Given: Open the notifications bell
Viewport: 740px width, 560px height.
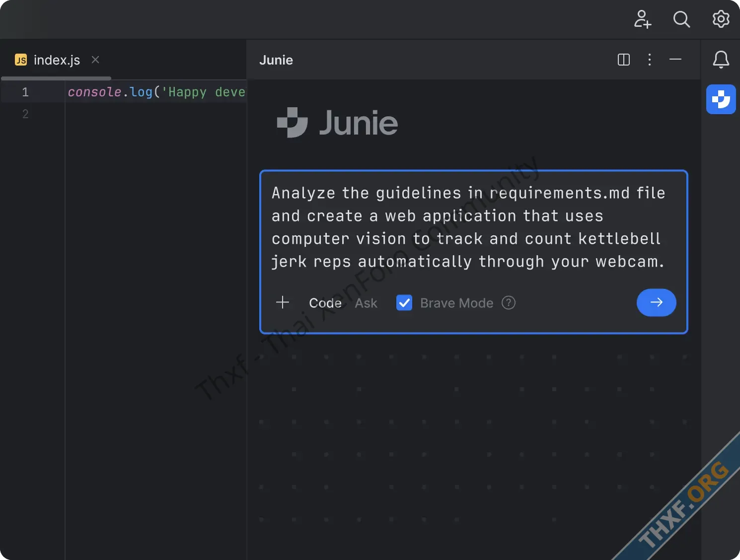Looking at the screenshot, I should [721, 60].
